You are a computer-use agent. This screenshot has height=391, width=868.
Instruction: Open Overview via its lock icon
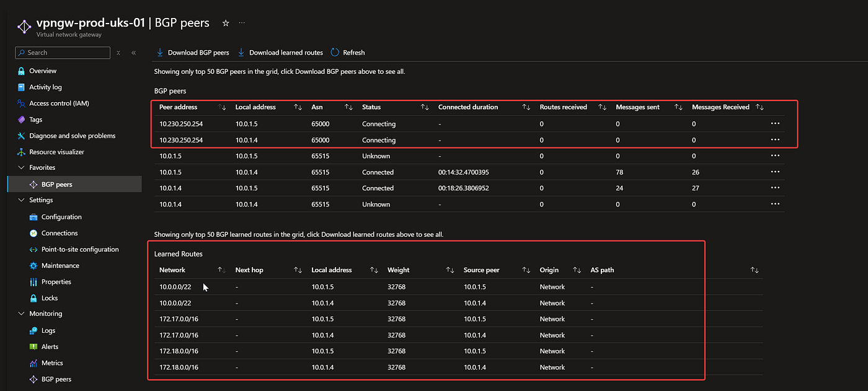pos(21,71)
